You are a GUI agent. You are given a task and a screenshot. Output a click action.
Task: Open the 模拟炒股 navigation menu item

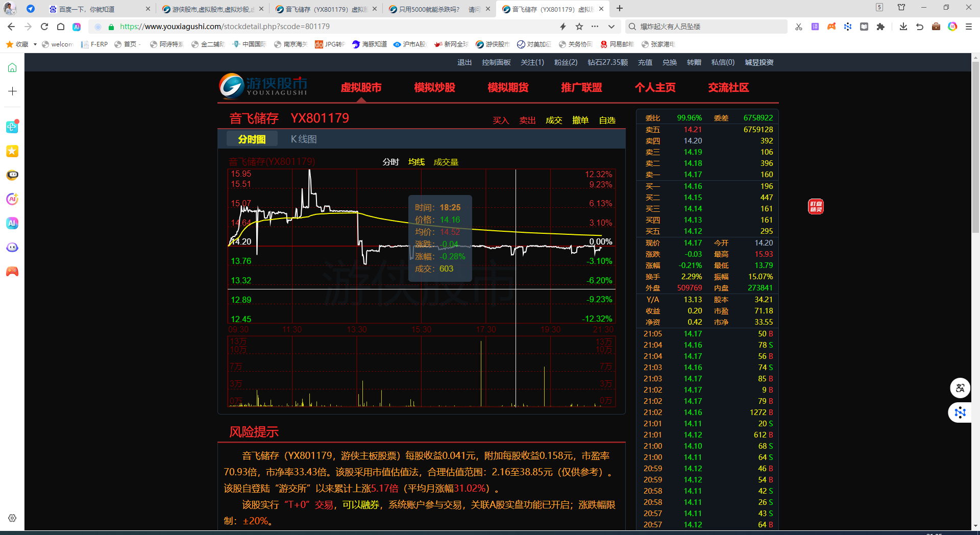(x=434, y=88)
